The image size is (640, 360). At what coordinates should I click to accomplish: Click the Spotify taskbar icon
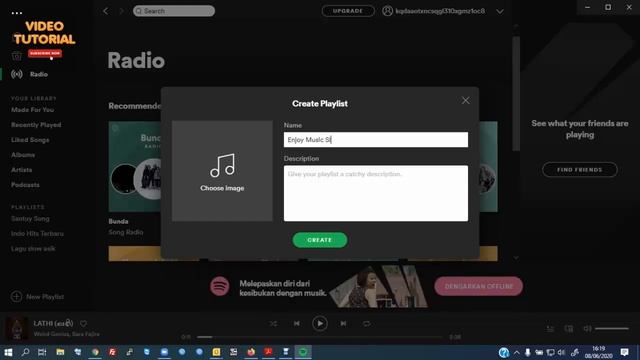[x=303, y=352]
